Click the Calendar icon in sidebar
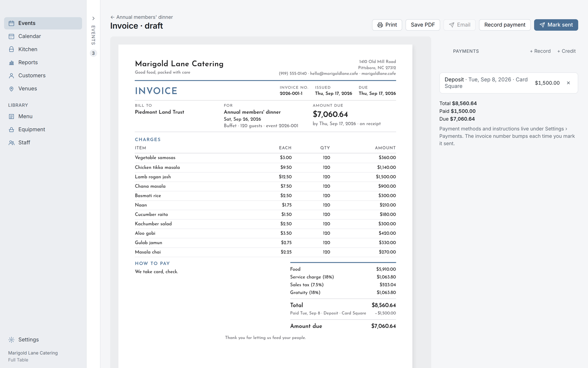Screen dimensions: 588x368 pos(11,36)
